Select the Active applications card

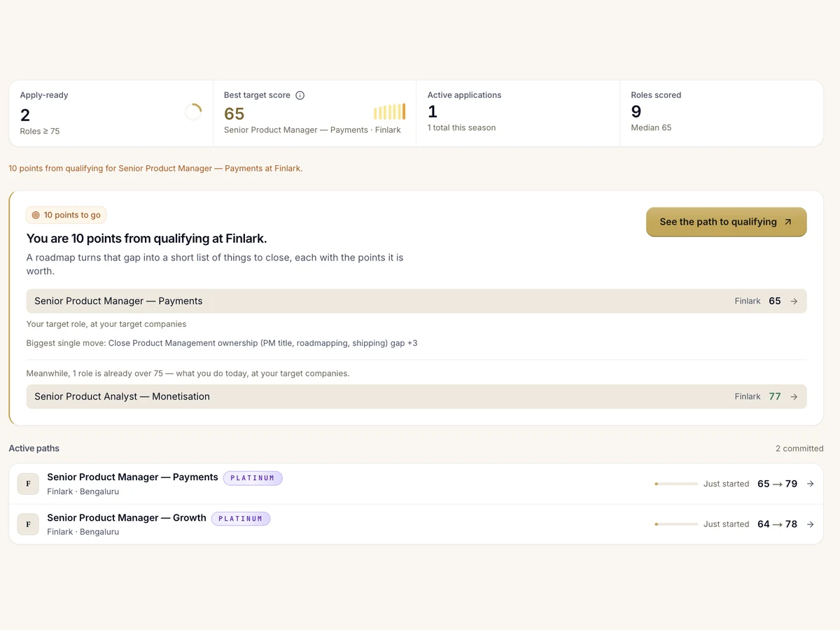coord(518,113)
